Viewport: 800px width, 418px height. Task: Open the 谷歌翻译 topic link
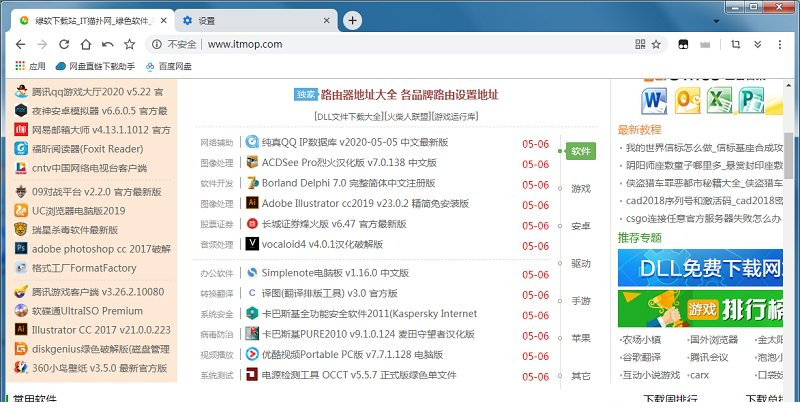coord(642,357)
